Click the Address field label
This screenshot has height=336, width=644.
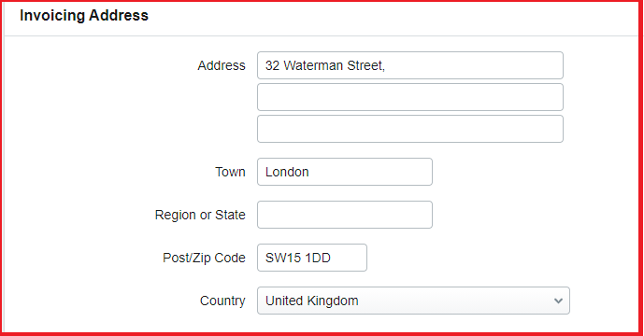(x=222, y=65)
